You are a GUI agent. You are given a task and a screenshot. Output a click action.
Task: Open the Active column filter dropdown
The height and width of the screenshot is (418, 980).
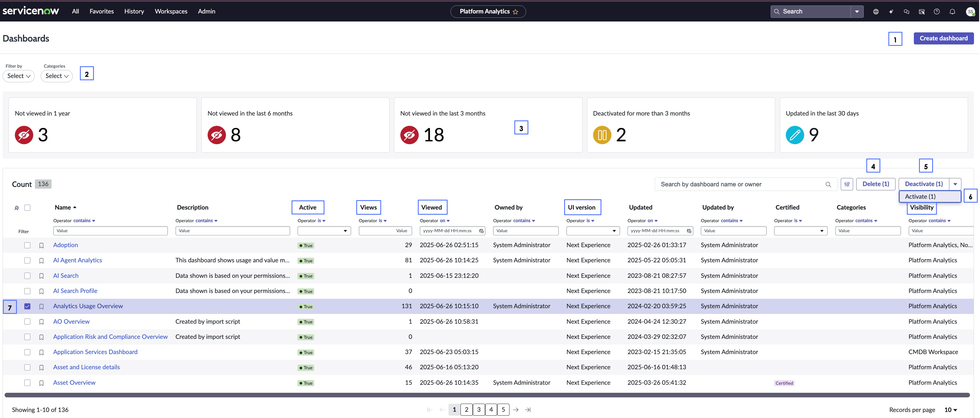click(x=324, y=231)
